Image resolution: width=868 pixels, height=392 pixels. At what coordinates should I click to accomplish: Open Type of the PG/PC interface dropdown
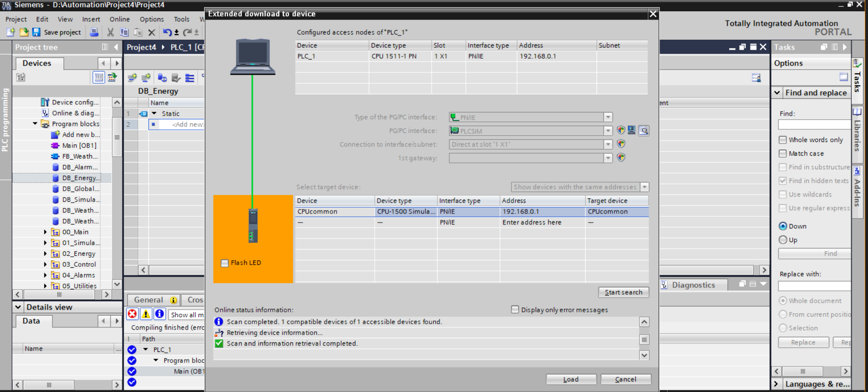pyautogui.click(x=608, y=117)
